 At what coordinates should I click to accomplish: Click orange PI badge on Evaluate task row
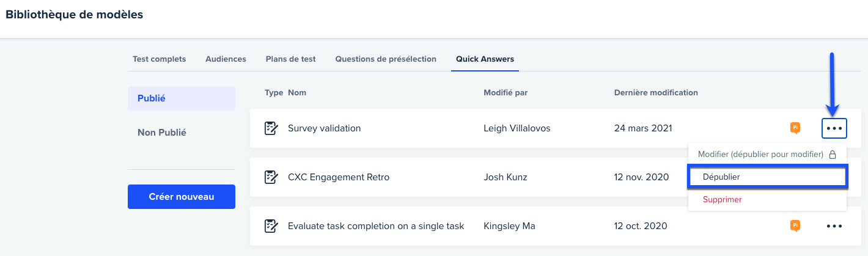click(795, 225)
